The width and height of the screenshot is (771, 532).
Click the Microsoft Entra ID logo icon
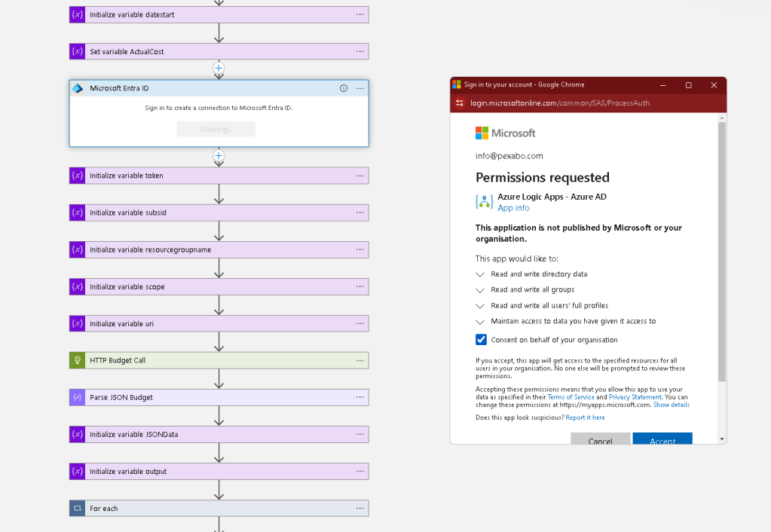coord(78,88)
